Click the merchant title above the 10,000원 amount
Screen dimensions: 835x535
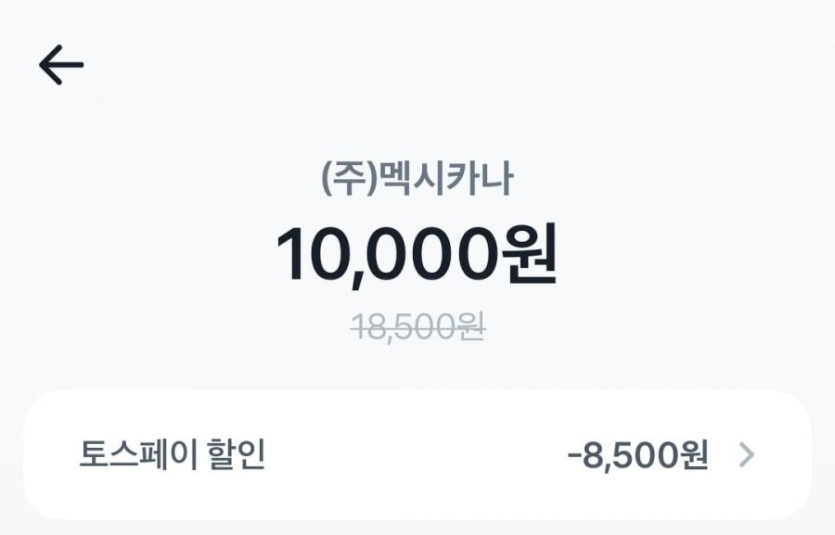pyautogui.click(x=417, y=180)
